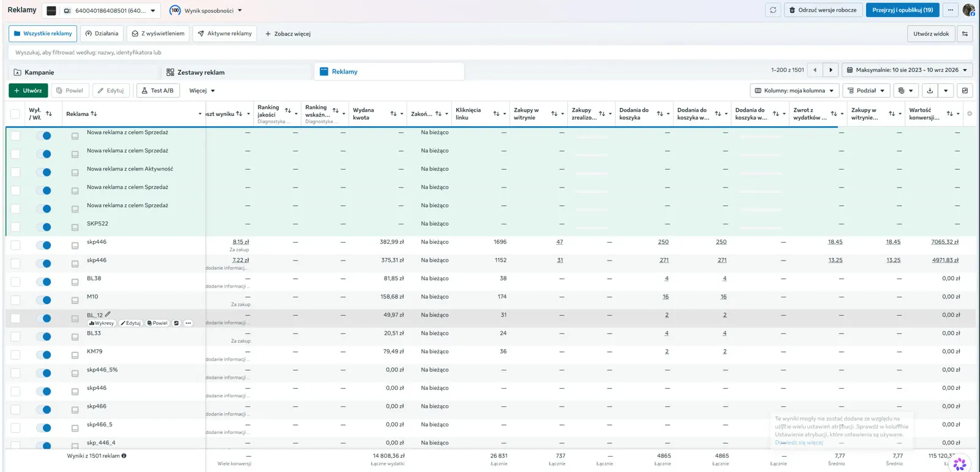Sort the Wydana kwota column

(x=393, y=113)
